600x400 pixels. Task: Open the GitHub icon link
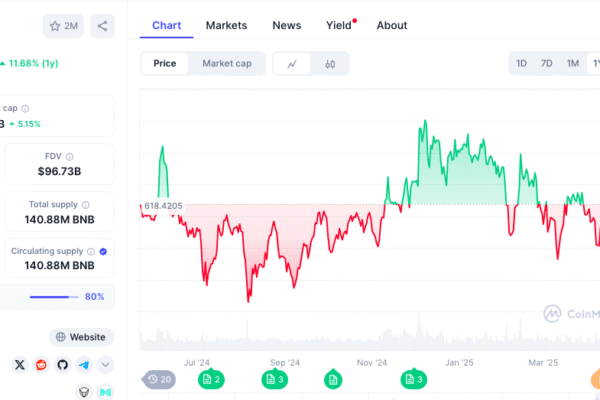click(x=63, y=364)
